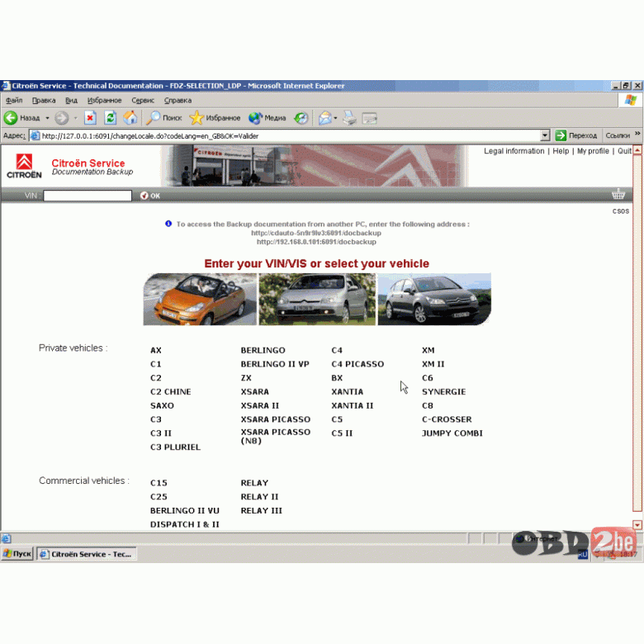This screenshot has width=644, height=644.
Task: Click the Back (Назад) arrow icon
Action: coord(11,118)
